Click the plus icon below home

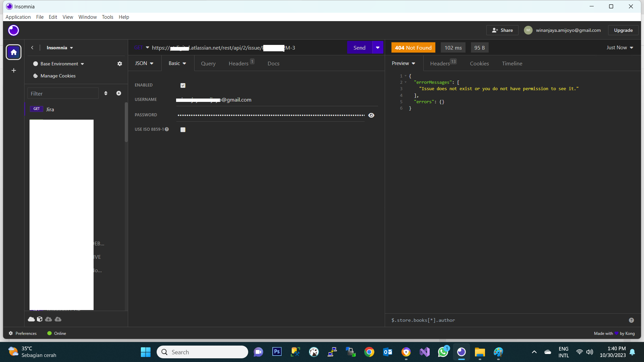pos(13,70)
